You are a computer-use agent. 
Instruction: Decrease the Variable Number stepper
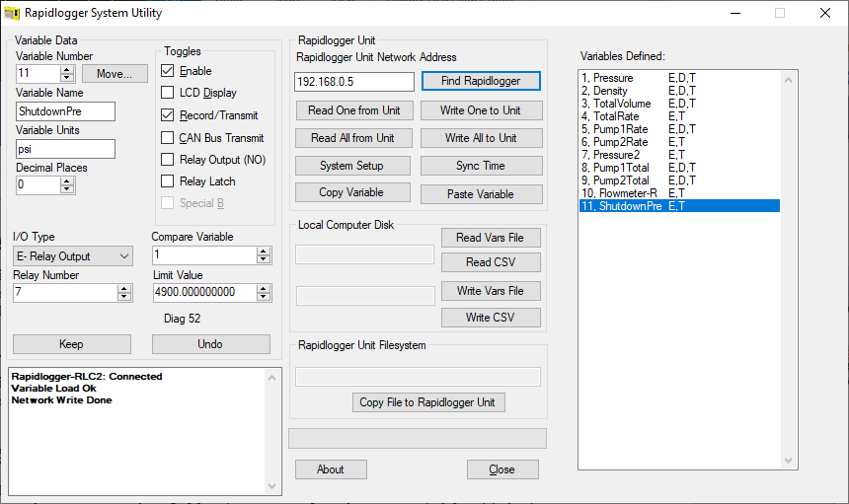pos(67,77)
